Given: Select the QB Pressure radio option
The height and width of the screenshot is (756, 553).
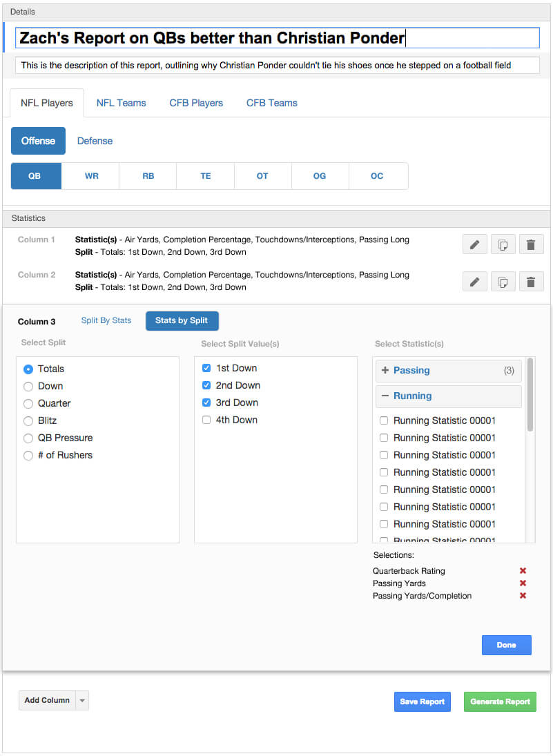Looking at the screenshot, I should coord(28,438).
